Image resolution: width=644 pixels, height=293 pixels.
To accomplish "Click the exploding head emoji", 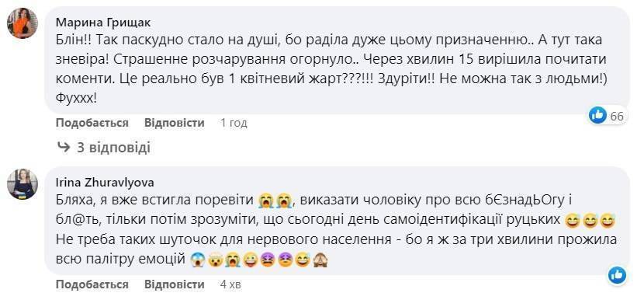I will pyautogui.click(x=216, y=260).
